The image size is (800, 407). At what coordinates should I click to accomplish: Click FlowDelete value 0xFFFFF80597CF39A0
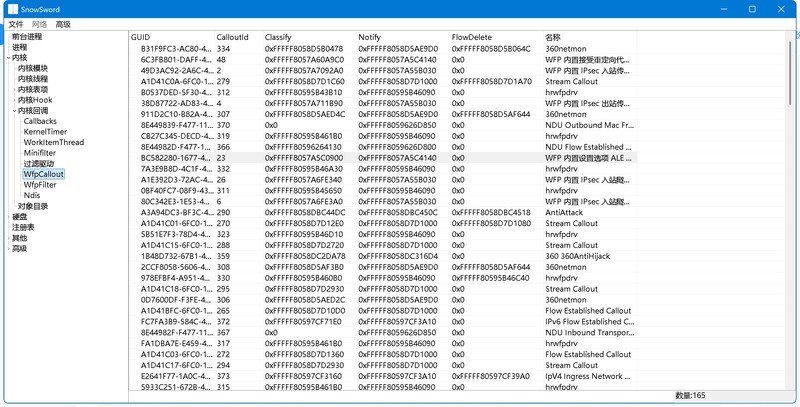[490, 376]
